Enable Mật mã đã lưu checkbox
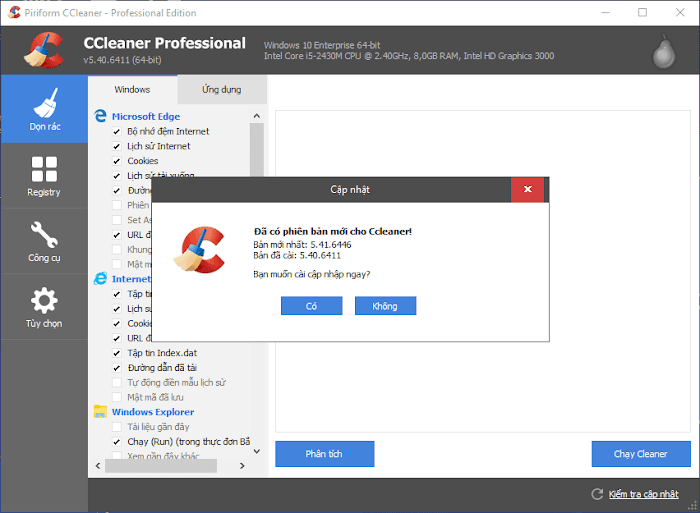 [117, 397]
